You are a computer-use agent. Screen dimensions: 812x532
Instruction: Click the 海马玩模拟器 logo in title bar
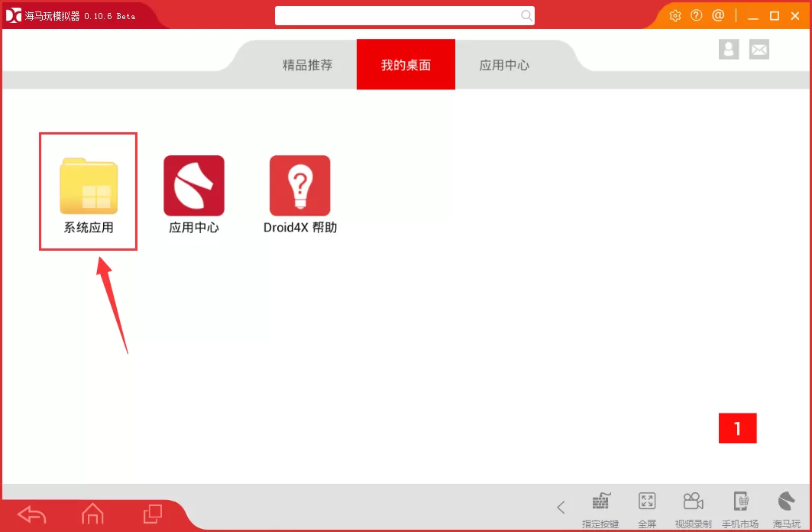[14, 15]
